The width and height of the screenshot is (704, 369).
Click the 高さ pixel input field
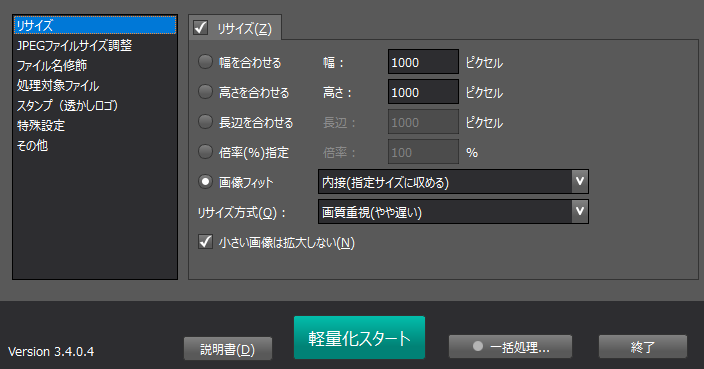tap(423, 92)
